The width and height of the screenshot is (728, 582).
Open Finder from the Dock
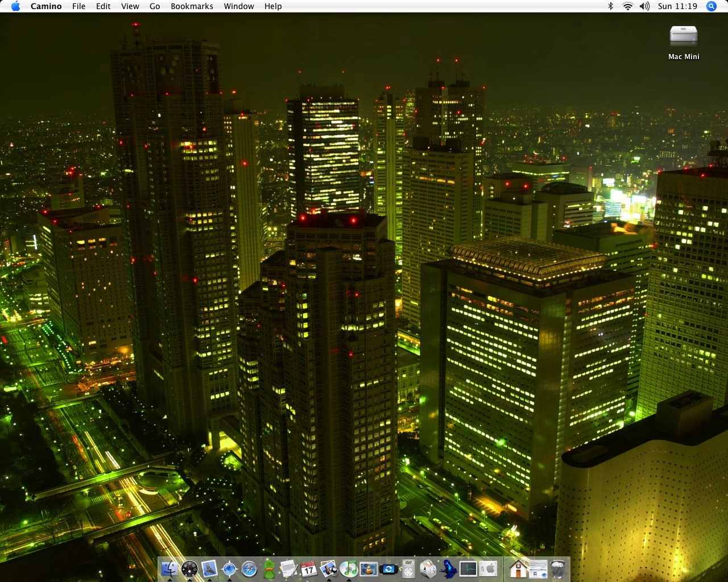click(169, 568)
